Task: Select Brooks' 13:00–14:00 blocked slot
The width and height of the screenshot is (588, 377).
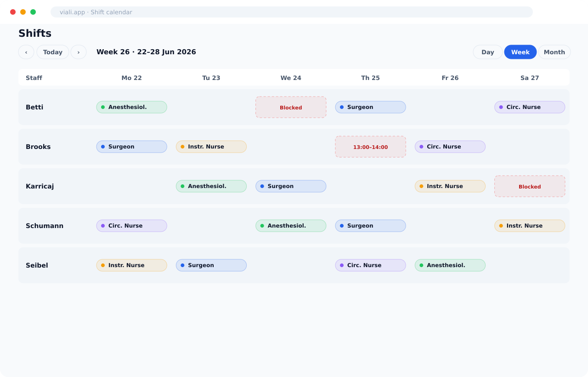Action: [x=371, y=147]
